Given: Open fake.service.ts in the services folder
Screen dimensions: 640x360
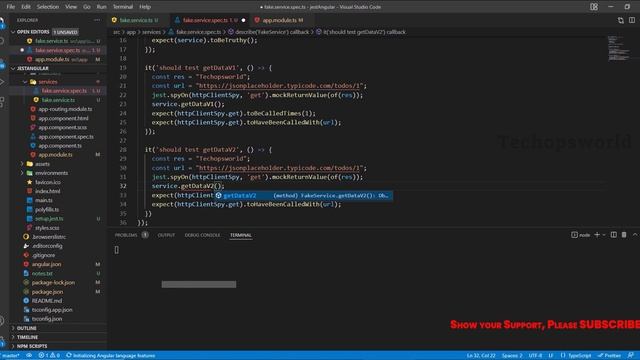Looking at the screenshot, I should (58, 100).
